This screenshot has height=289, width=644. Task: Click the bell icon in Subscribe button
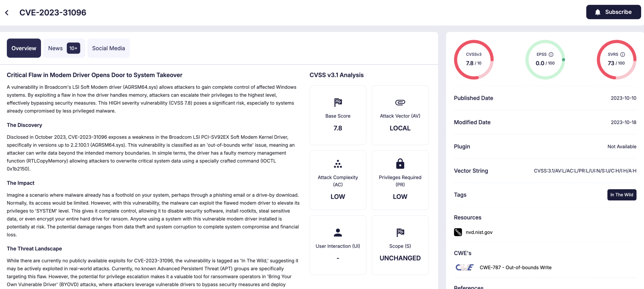pyautogui.click(x=598, y=12)
